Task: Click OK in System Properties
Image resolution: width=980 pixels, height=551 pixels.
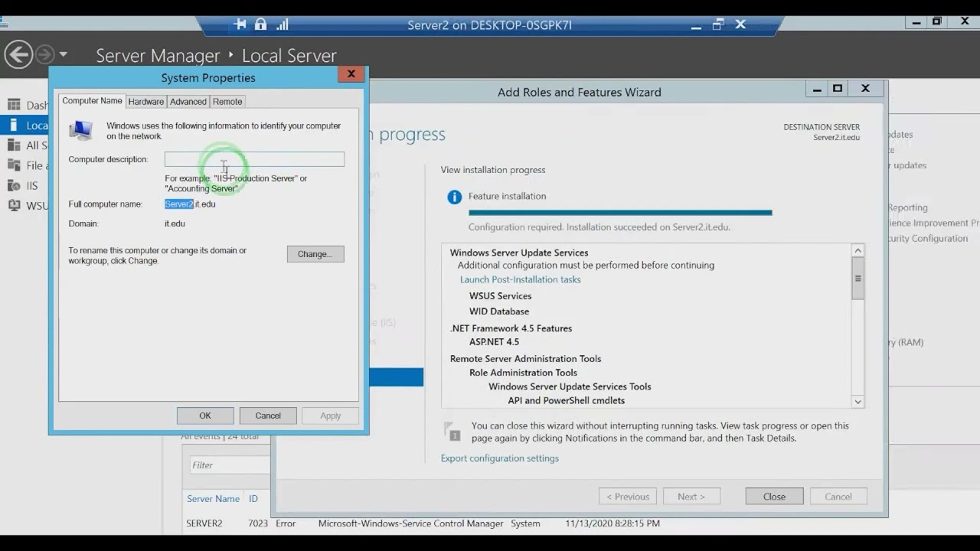Action: tap(205, 416)
